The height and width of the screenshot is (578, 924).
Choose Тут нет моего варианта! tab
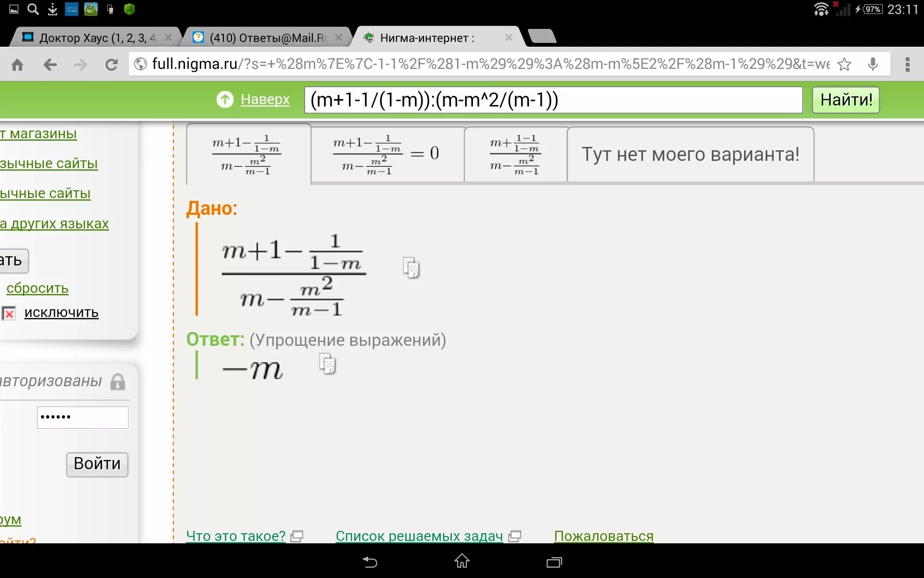[691, 154]
